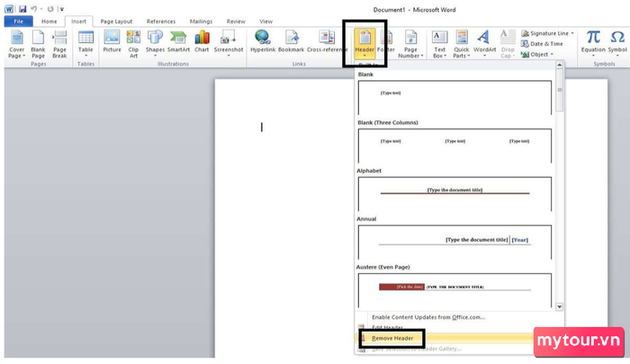Expand the Shapes gallery
Image resolution: width=630 pixels, height=364 pixels.
155,44
